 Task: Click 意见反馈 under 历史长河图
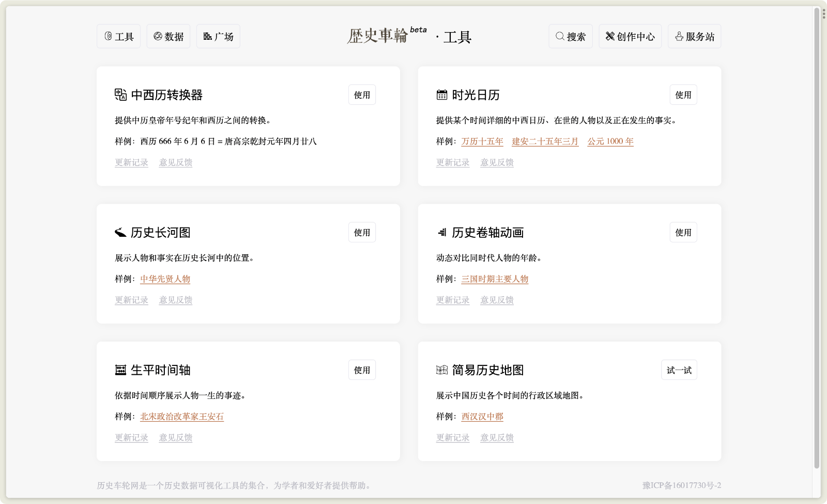[175, 300]
